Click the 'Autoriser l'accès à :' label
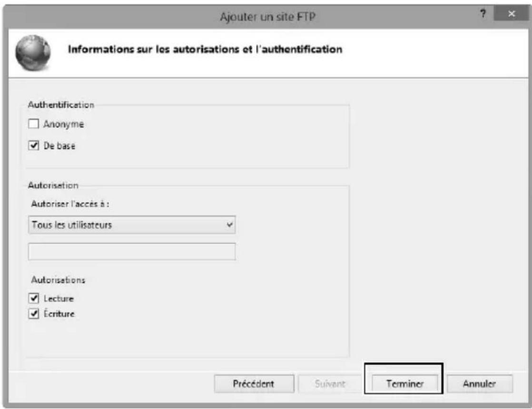 70,204
